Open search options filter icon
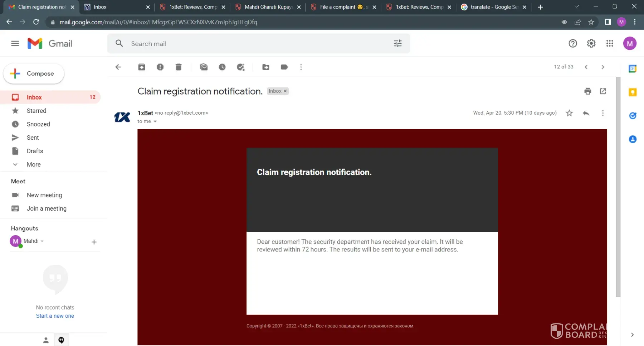This screenshot has width=644, height=346. [398, 43]
